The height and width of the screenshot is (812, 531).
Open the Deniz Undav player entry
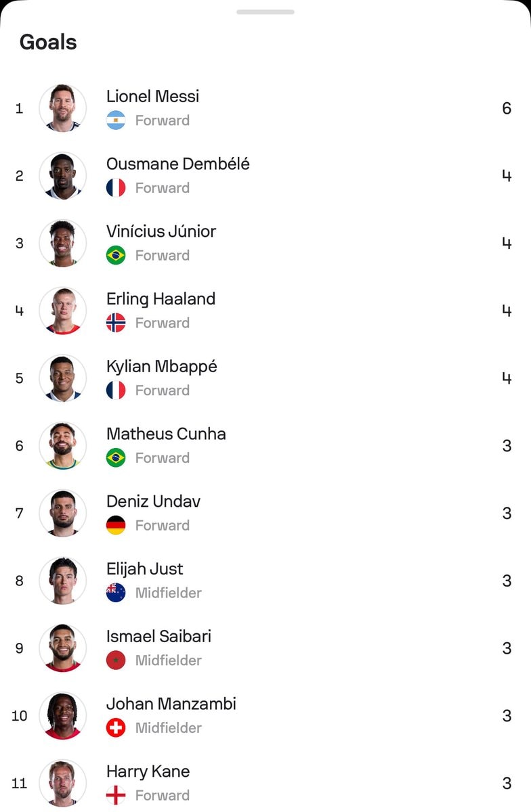[265, 514]
